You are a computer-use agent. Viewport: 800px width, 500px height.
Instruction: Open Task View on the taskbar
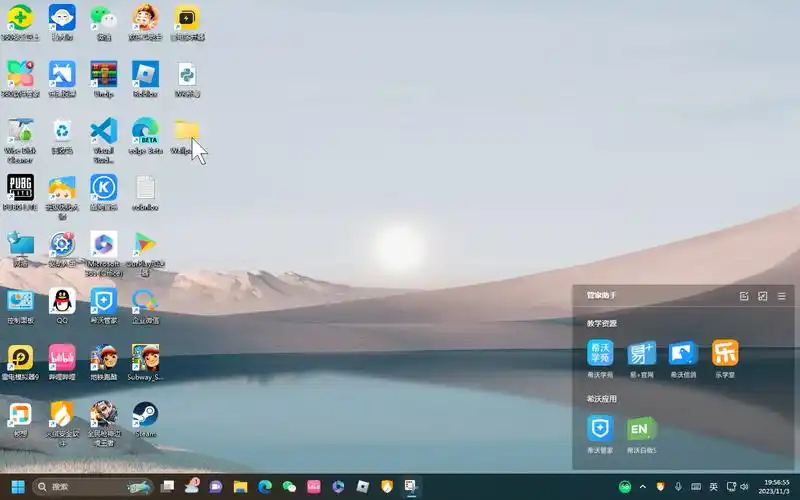[167, 487]
